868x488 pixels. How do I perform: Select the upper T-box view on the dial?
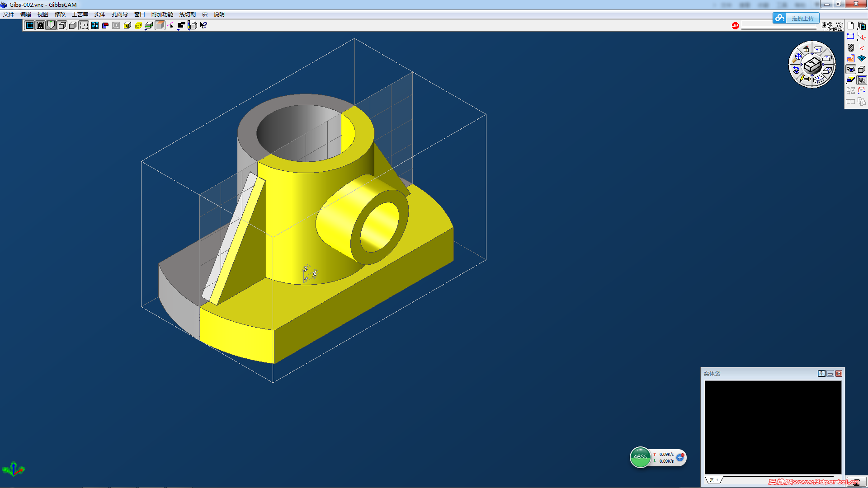click(818, 49)
